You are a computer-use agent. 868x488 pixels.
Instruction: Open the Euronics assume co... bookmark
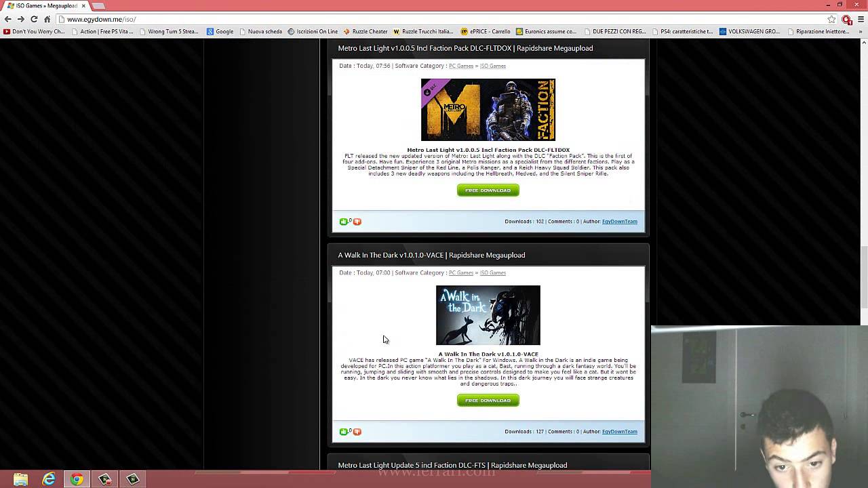click(546, 31)
